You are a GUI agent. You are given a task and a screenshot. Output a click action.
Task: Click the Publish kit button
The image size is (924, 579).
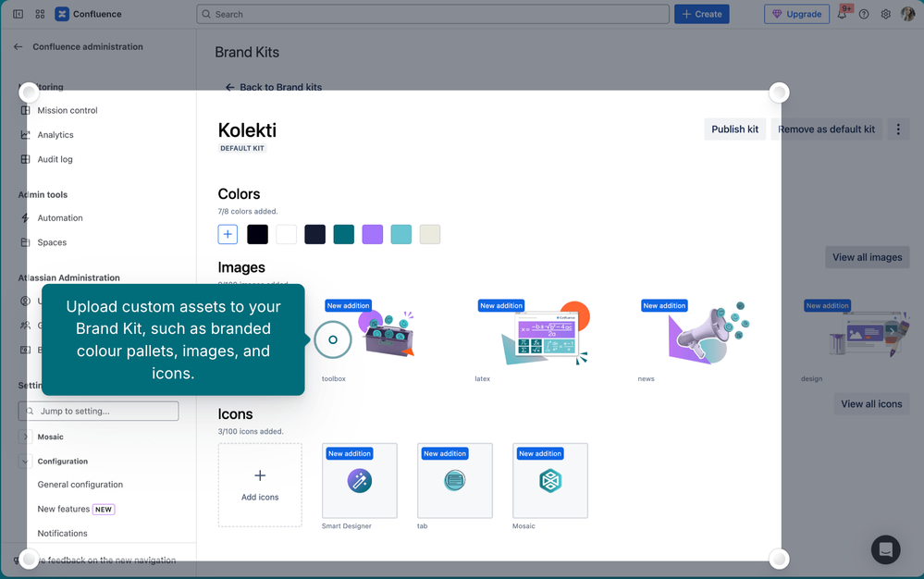tap(734, 129)
